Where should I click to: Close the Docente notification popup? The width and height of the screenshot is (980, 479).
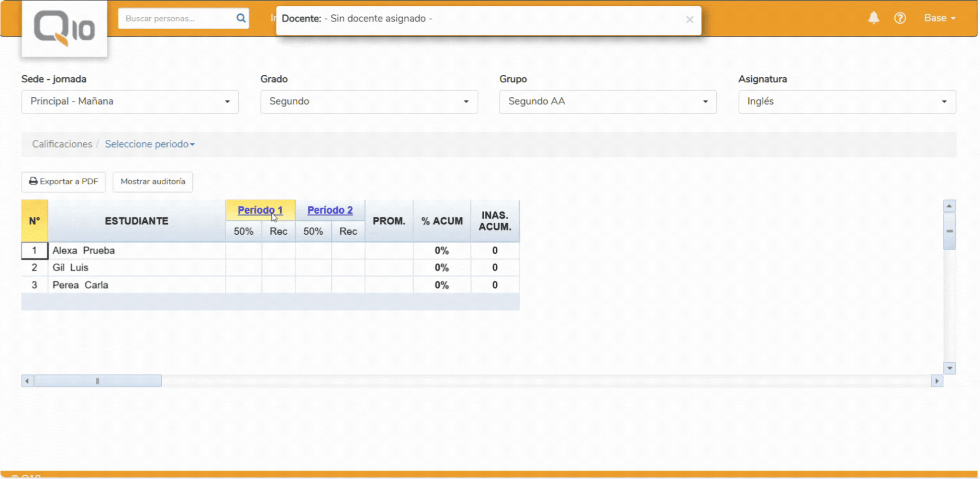click(690, 20)
